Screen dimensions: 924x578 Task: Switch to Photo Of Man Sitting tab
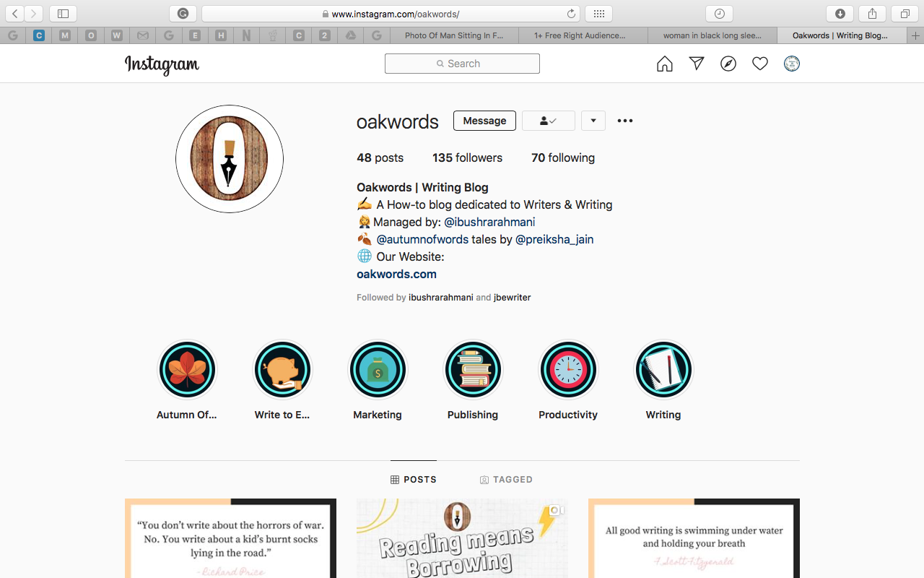[x=454, y=35]
